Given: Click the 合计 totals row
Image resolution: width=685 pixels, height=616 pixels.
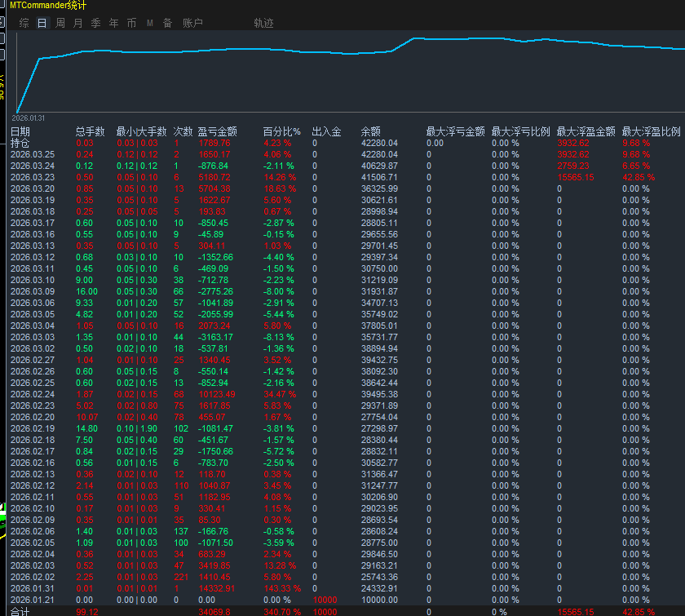Looking at the screenshot, I should [20, 611].
